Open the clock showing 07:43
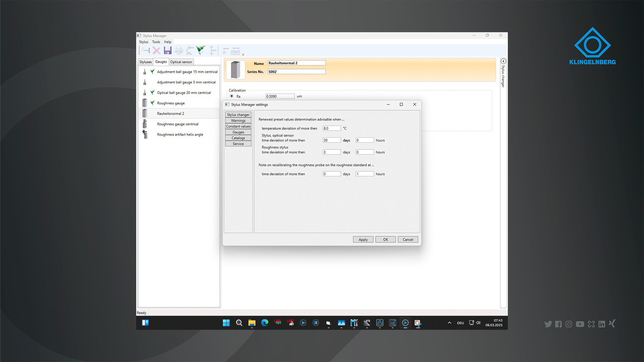644x362 pixels. (x=494, y=323)
